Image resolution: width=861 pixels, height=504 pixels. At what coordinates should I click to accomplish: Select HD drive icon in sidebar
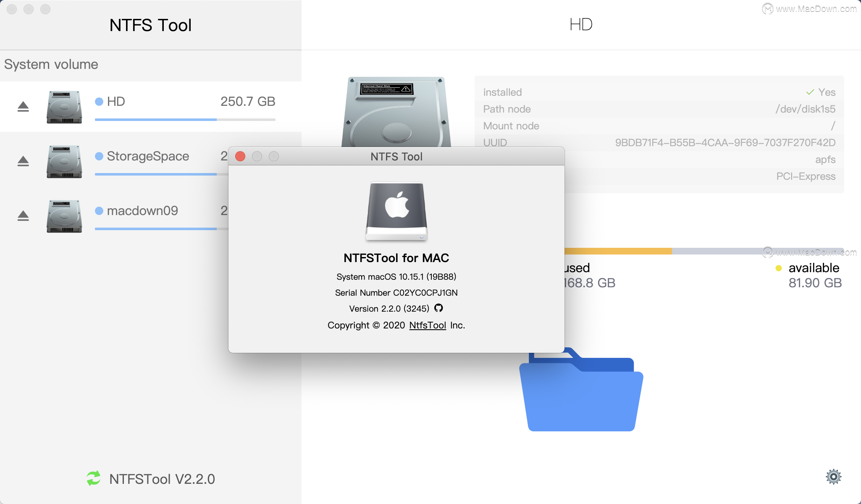(64, 107)
